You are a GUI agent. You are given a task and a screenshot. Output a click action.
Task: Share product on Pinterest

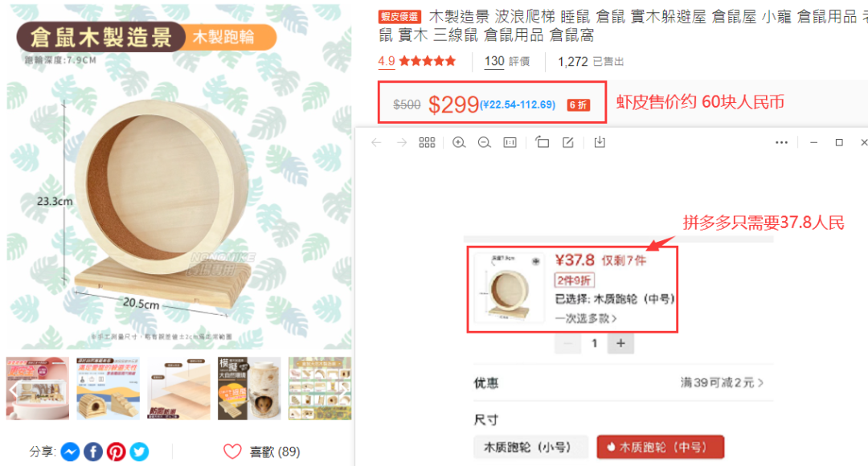point(117,452)
